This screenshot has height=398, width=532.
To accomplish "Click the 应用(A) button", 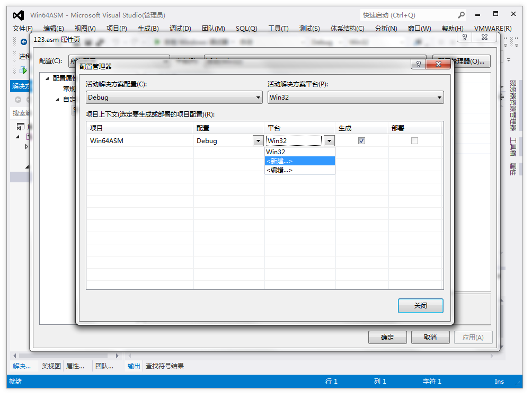I will click(x=473, y=337).
